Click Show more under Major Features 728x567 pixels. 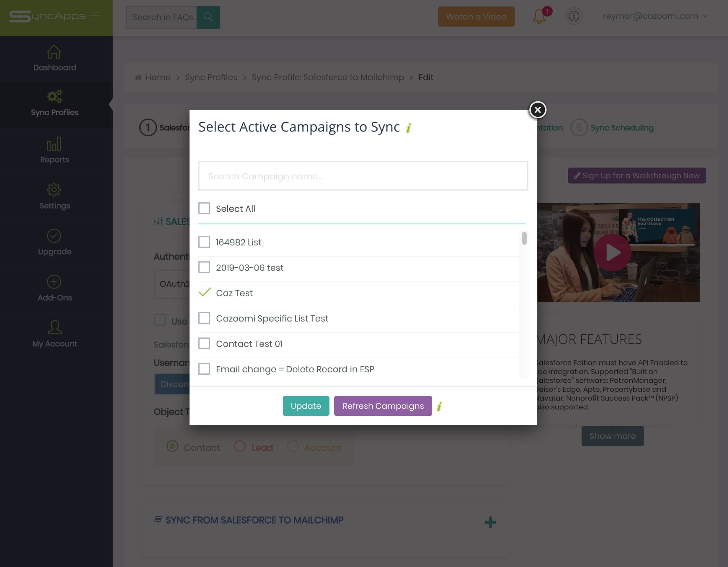pos(613,436)
